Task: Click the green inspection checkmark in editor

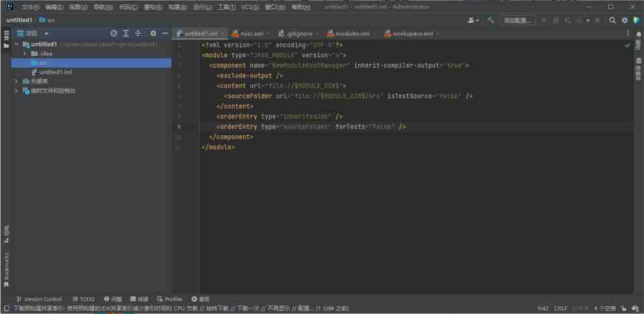Action: coord(627,46)
